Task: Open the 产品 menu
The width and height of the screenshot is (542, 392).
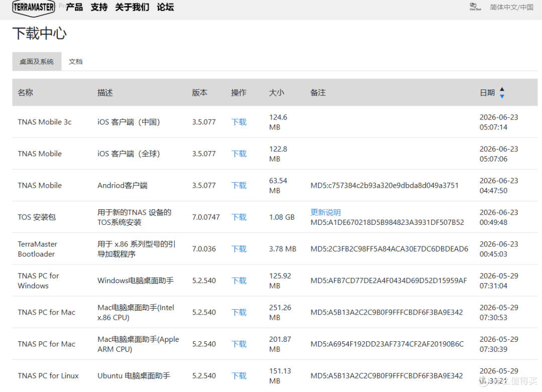Action: click(x=74, y=7)
